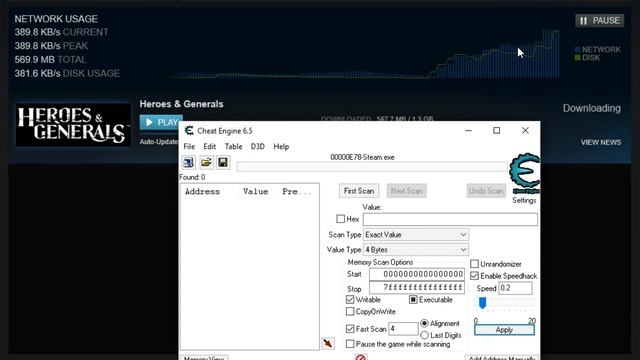Open the Value Type dropdown
640x360 pixels.
click(416, 249)
